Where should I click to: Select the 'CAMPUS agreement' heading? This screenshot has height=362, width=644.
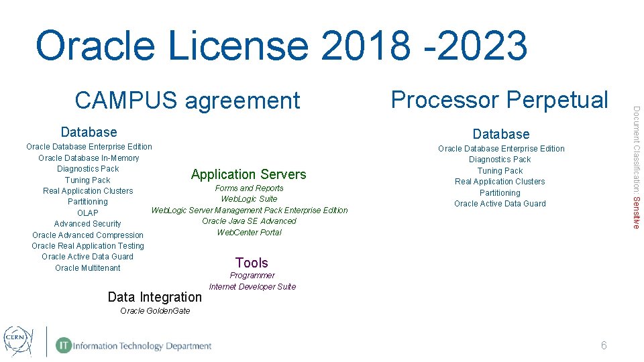[187, 101]
